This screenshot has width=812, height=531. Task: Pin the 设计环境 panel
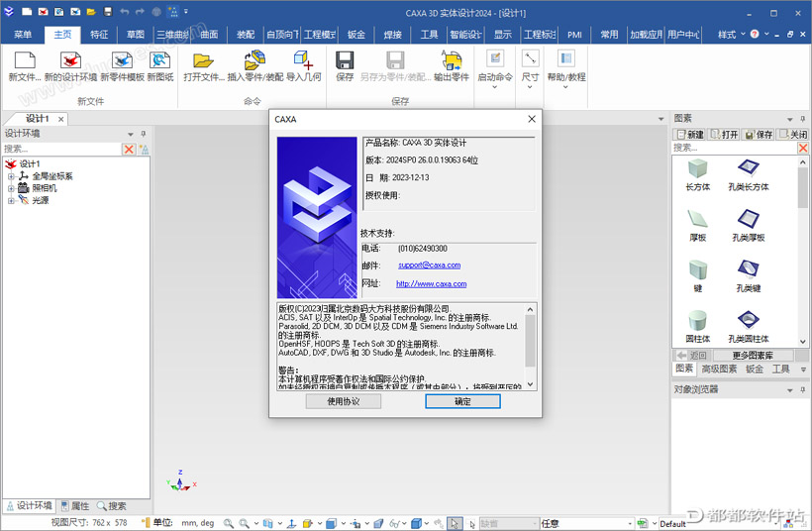[144, 134]
